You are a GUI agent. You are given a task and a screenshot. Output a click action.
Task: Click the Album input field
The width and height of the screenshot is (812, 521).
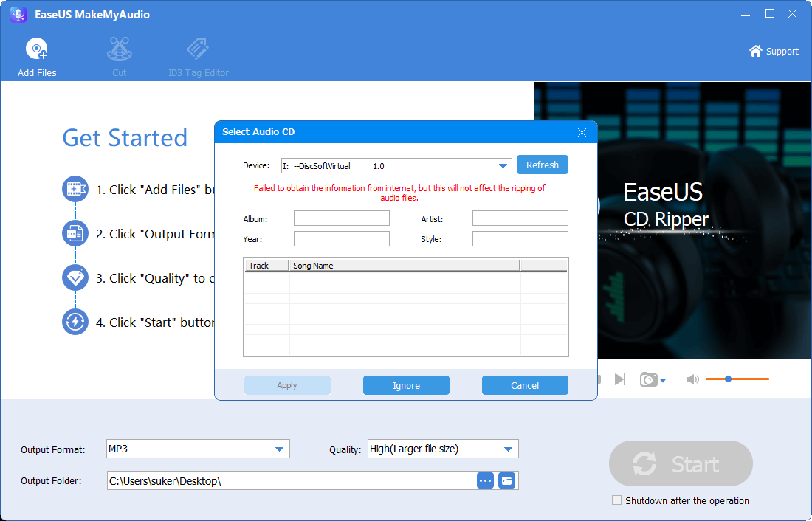click(341, 218)
